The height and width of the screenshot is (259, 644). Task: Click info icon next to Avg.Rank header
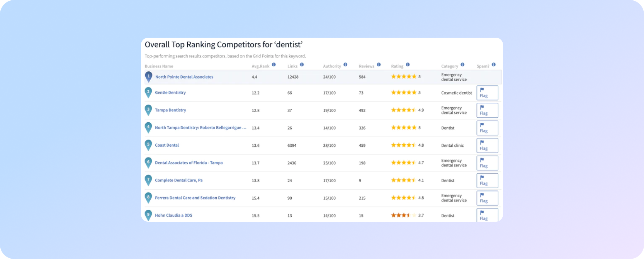tap(274, 65)
